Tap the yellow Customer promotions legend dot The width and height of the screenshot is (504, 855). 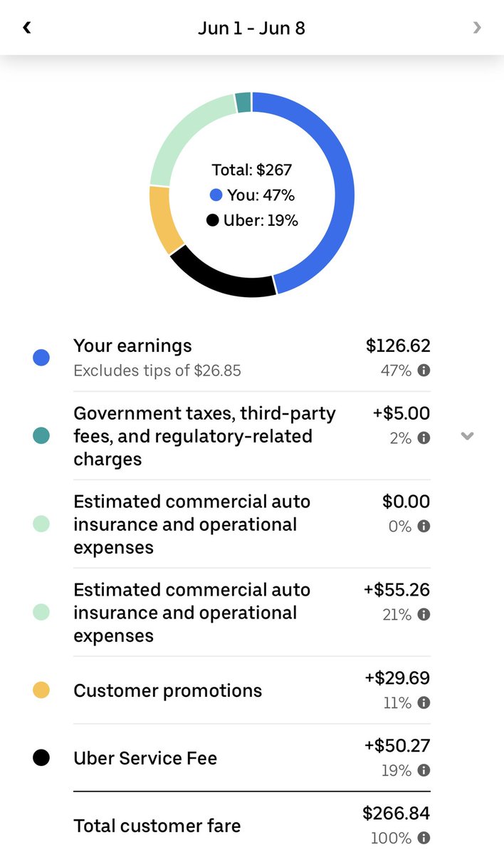[41, 690]
